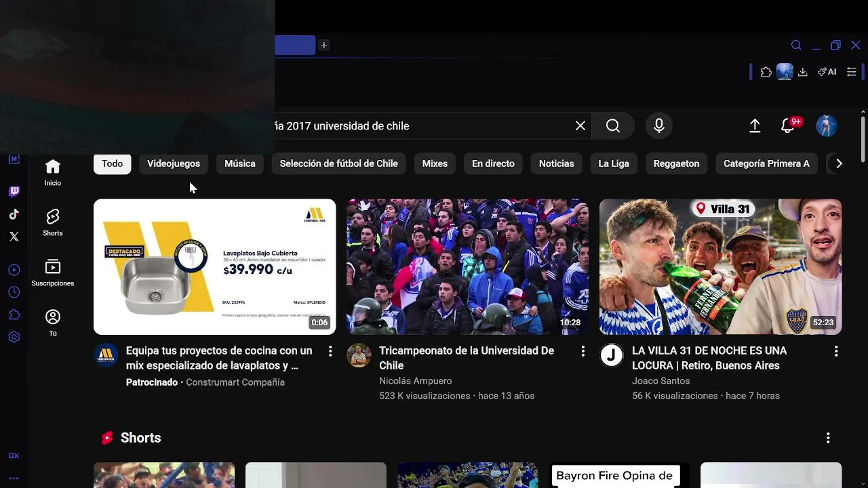
Task: Select the Todo filter chip
Action: 113,163
